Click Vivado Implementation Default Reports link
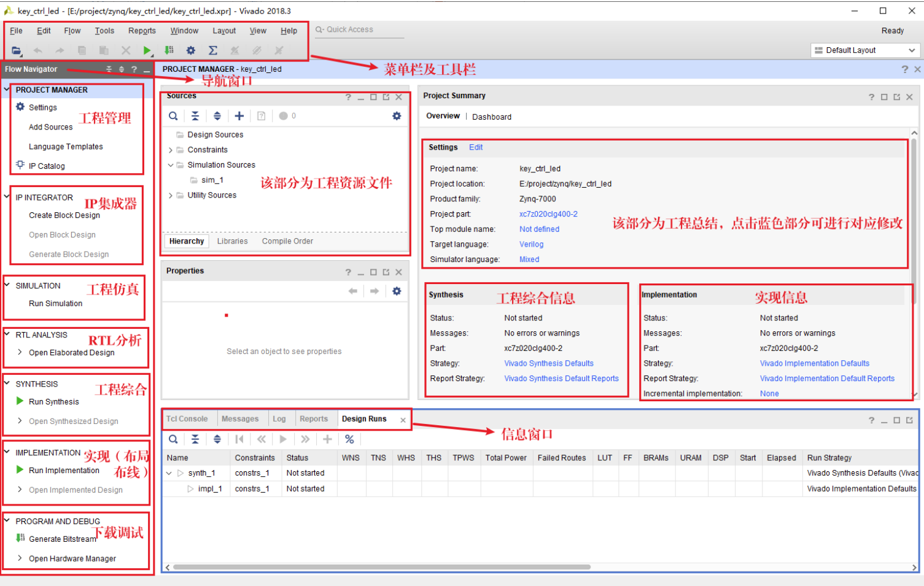924x586 pixels. (x=827, y=379)
